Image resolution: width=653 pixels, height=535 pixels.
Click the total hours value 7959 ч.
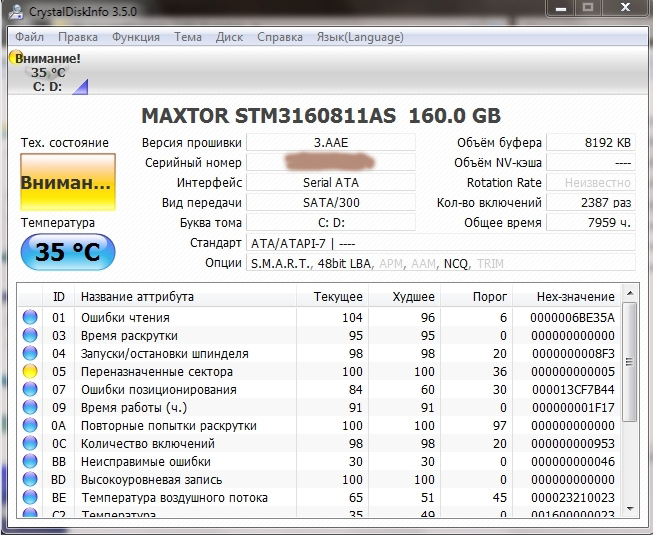591,222
